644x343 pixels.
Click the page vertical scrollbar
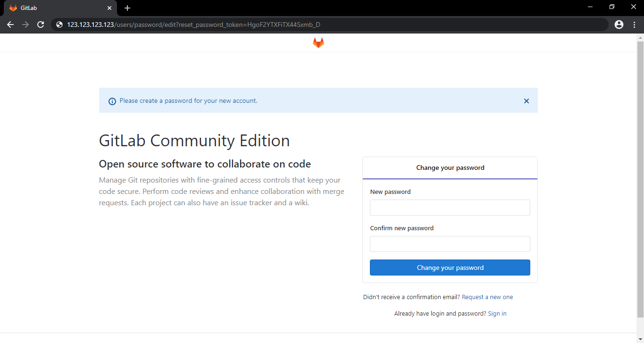[640, 179]
